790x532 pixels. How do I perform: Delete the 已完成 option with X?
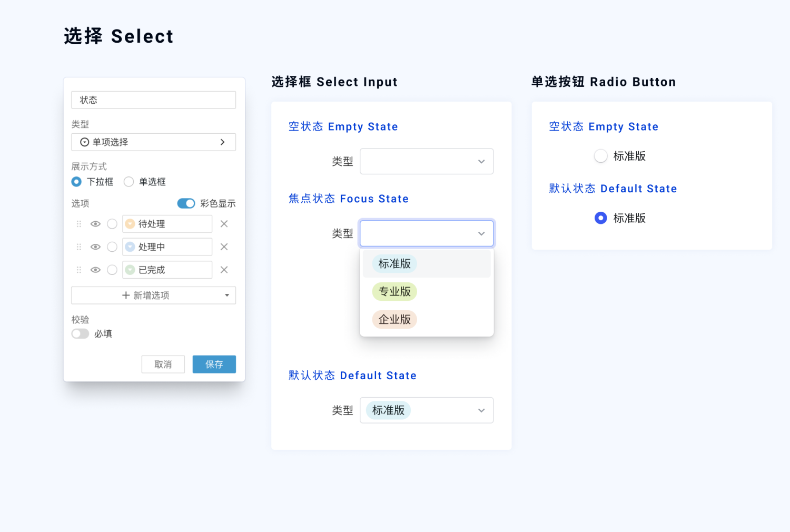point(224,270)
